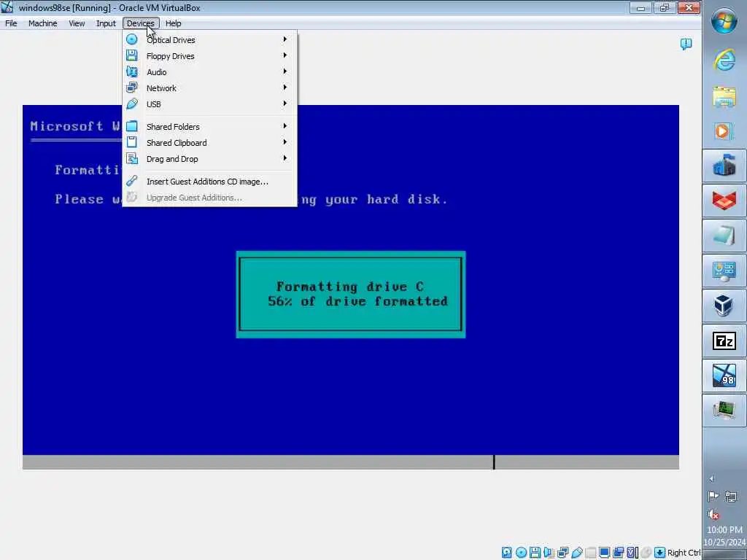747x560 pixels.
Task: Click the mouse integration status icon
Action: (646, 553)
